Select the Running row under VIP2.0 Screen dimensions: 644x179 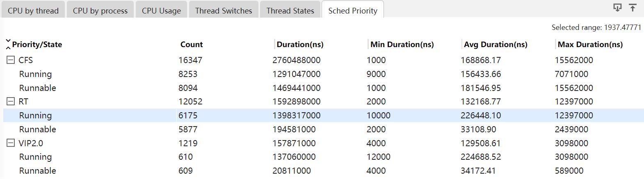36,157
